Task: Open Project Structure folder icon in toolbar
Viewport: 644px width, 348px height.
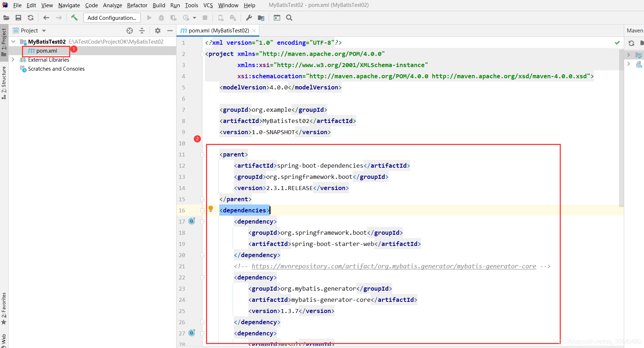Action: pyautogui.click(x=261, y=18)
